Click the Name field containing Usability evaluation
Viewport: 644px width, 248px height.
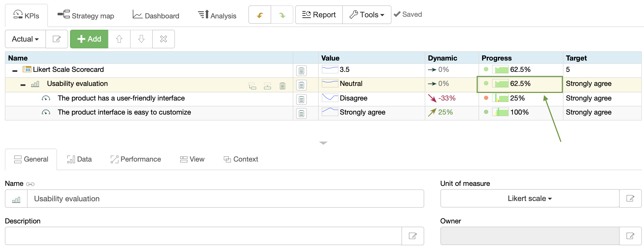click(225, 199)
